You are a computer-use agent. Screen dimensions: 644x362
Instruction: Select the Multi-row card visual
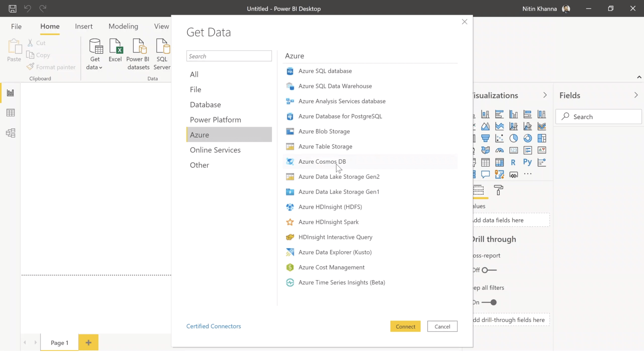point(527,150)
